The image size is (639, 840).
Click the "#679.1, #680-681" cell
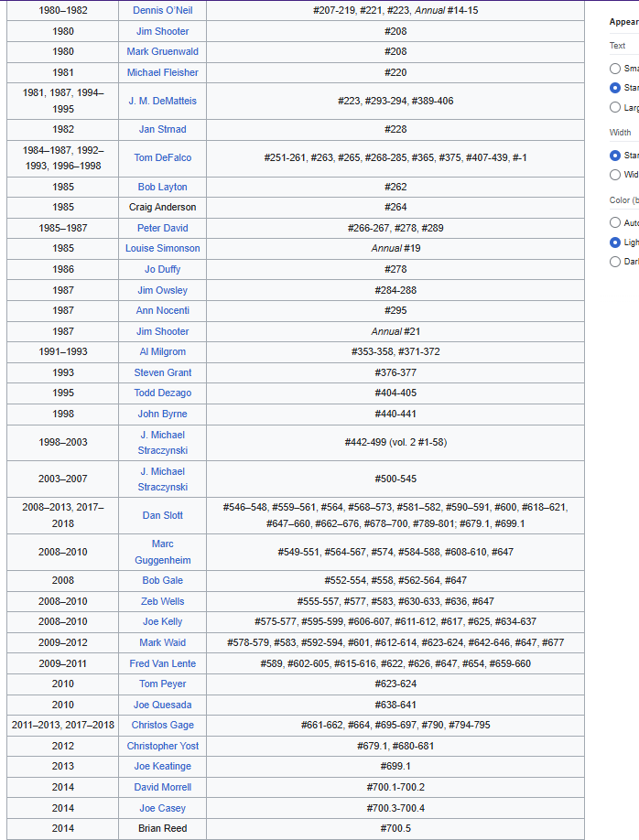(395, 746)
